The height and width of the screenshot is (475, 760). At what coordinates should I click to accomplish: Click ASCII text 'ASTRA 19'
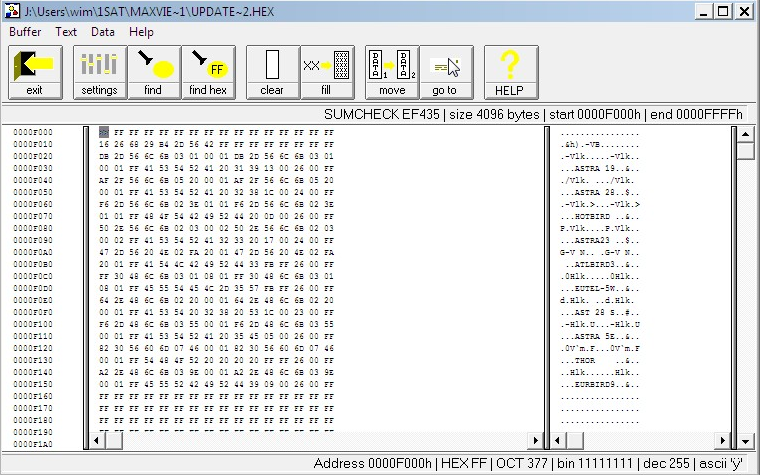point(594,169)
